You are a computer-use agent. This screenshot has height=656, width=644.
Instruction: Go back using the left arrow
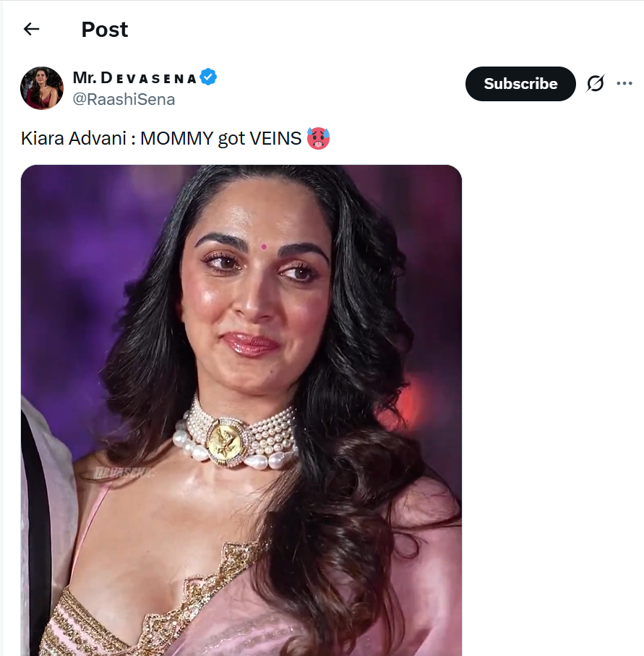[31, 29]
